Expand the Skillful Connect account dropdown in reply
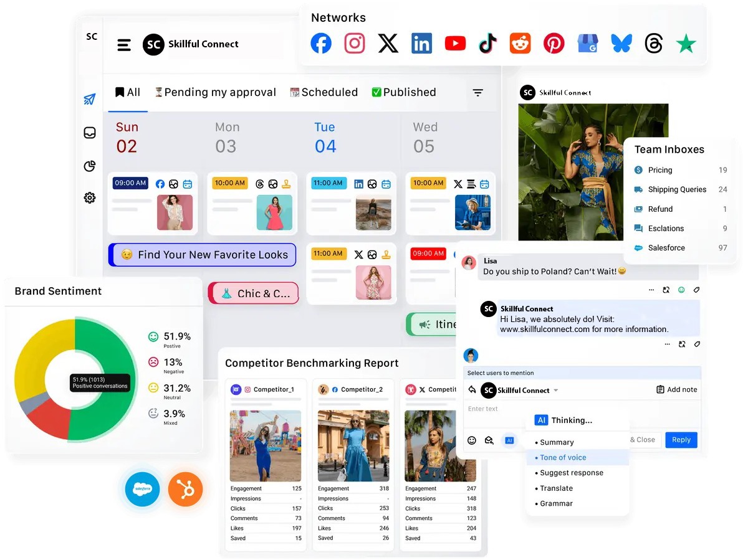This screenshot has width=748, height=560. pyautogui.click(x=555, y=391)
